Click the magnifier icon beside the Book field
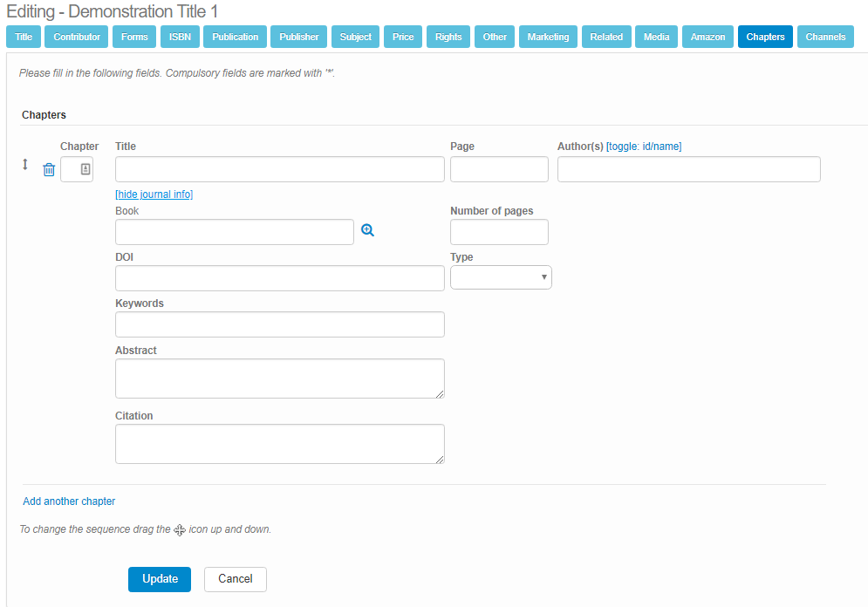 367,230
